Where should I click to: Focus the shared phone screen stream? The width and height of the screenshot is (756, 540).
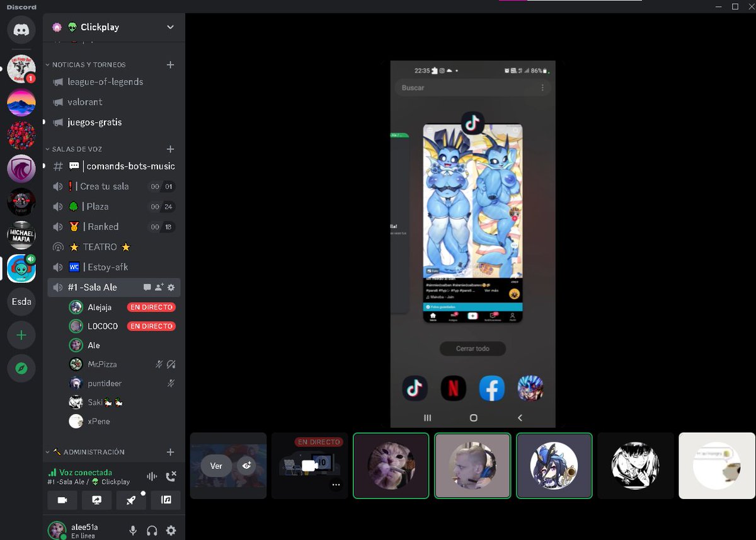472,244
